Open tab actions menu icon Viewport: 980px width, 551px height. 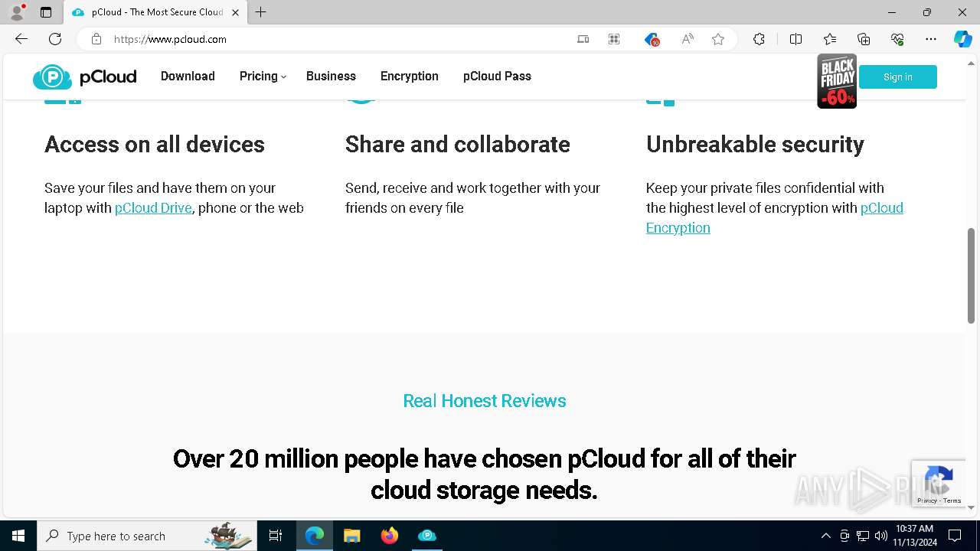tap(46, 12)
